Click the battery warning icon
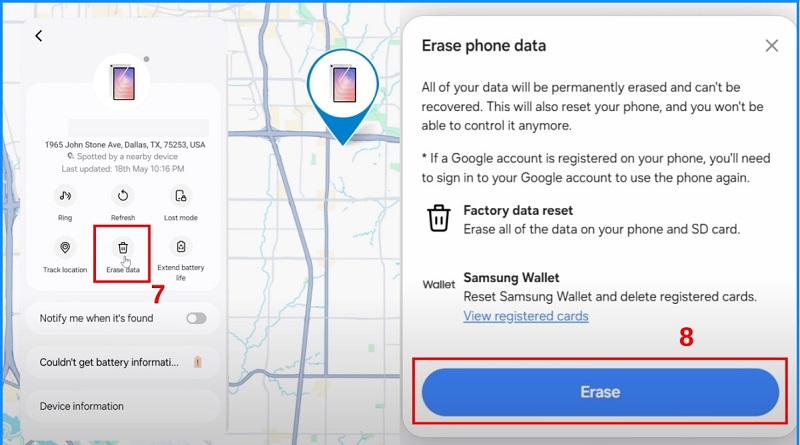This screenshot has height=445, width=800. point(197,362)
